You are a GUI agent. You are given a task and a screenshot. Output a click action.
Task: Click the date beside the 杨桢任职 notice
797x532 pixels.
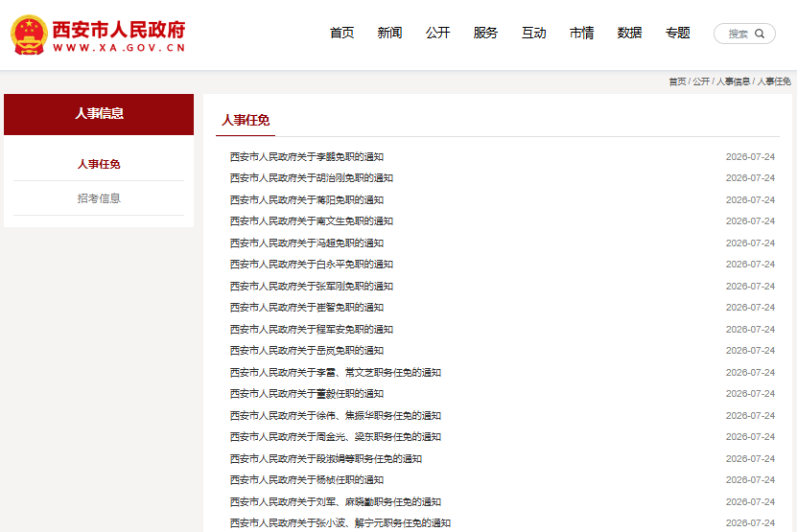point(750,480)
